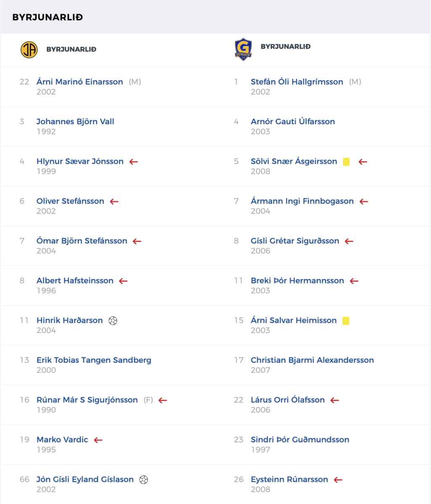This screenshot has height=504, width=431.
Task: Click the Byrjunarlið section header
Action: [47, 17]
